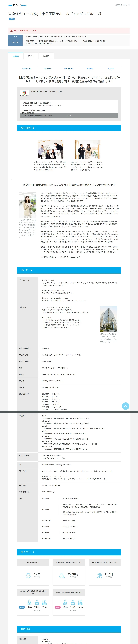The width and height of the screenshot is (138, 644).
Task: Click the phone number 03-6890-3612
Action: point(47,361)
